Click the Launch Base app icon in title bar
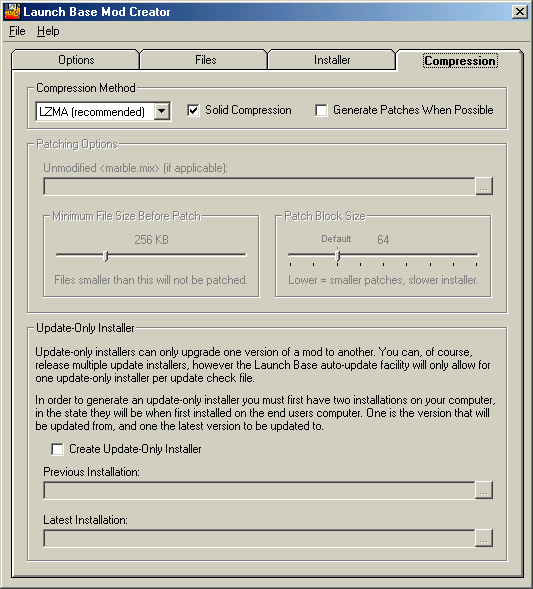This screenshot has width=533, height=589. 12,12
